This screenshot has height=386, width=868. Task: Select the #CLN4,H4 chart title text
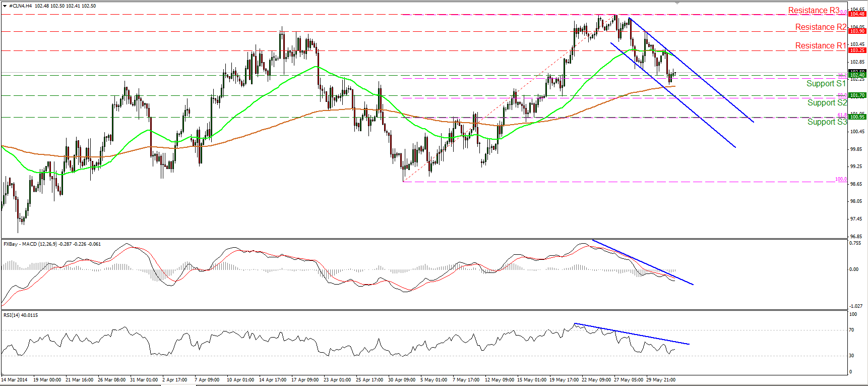pyautogui.click(x=22, y=6)
